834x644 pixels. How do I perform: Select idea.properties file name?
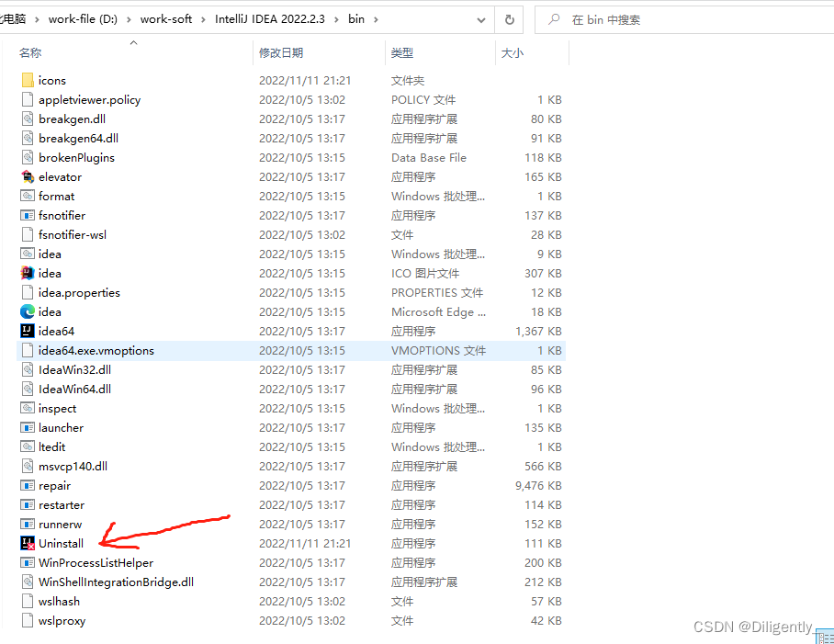pos(79,292)
